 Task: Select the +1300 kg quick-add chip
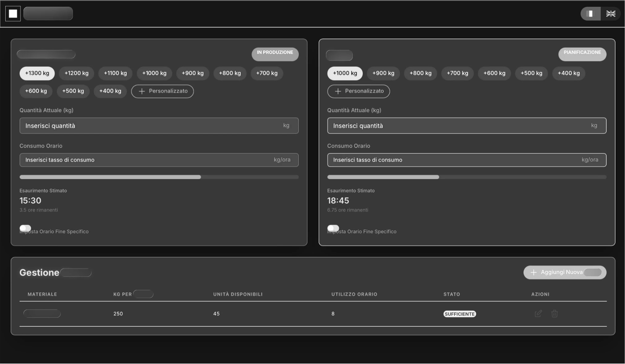tap(37, 73)
